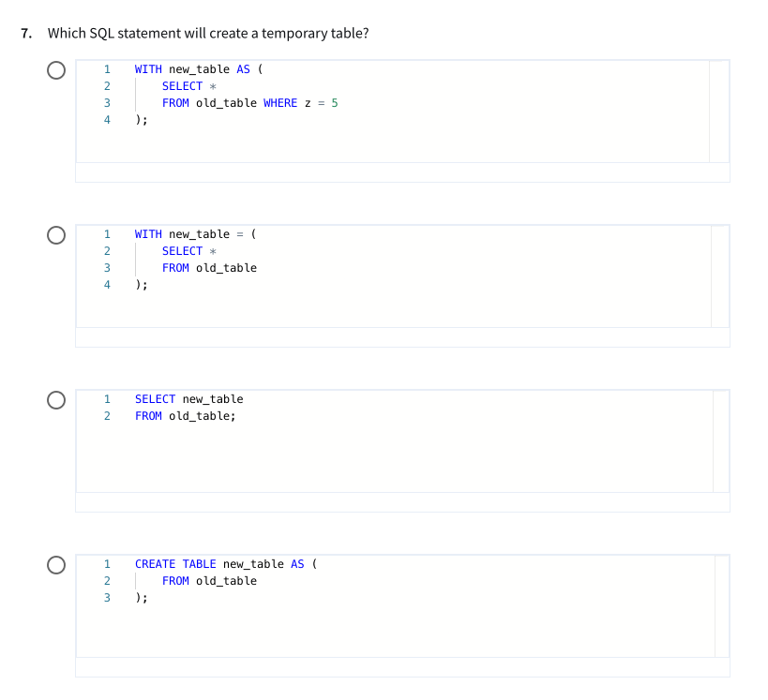This screenshot has width=768, height=700.
Task: Click 'FROM old_table' in the second code block
Action: [x=209, y=268]
